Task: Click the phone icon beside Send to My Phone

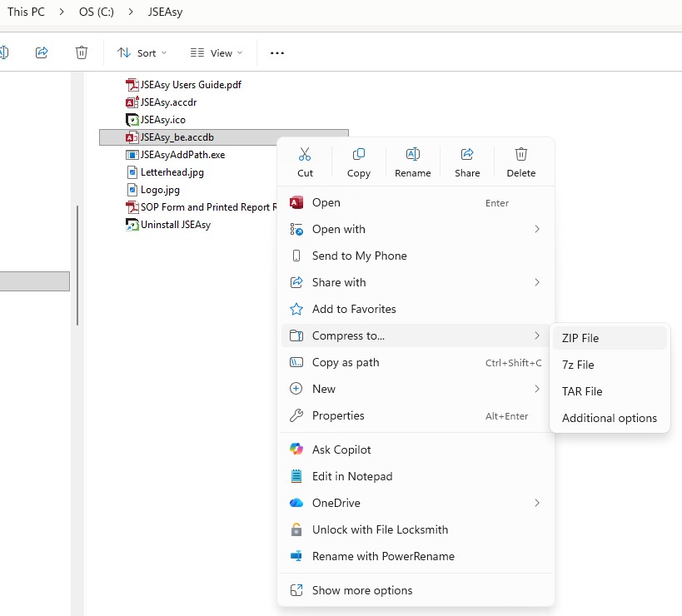Action: click(x=296, y=256)
